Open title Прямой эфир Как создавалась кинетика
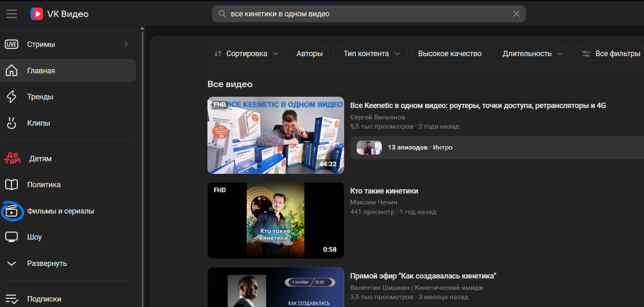 (x=423, y=276)
